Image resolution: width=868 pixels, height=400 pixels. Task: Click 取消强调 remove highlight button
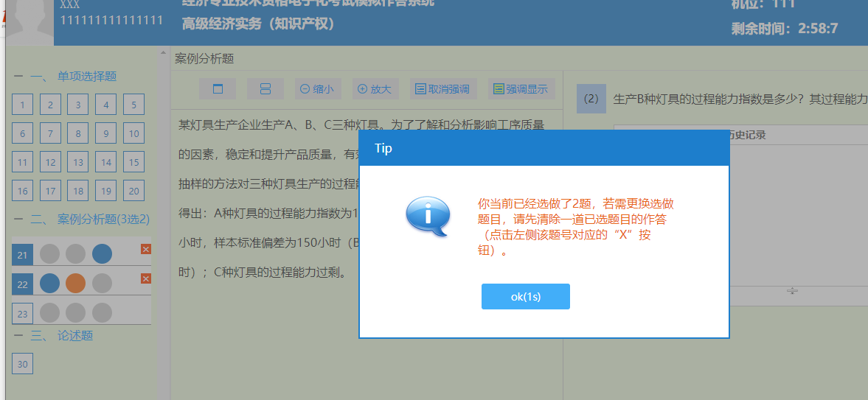point(443,88)
